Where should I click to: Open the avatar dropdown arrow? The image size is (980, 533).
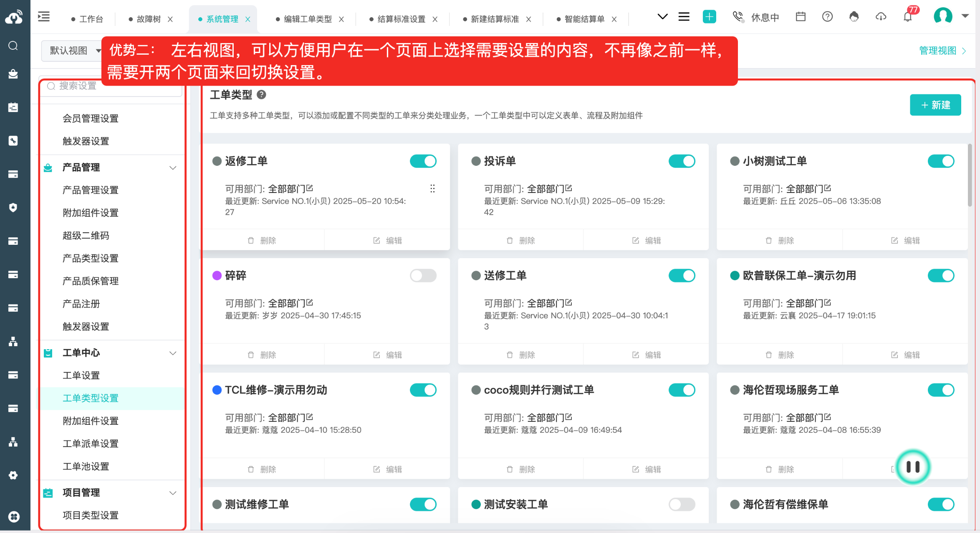pyautogui.click(x=965, y=16)
